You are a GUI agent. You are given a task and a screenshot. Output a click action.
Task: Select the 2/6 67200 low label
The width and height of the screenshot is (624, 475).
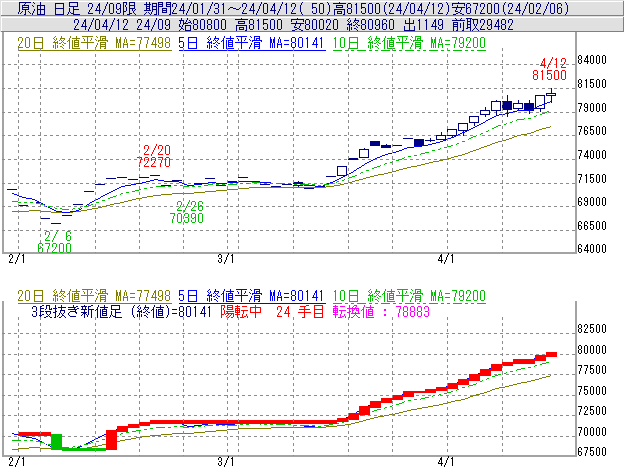pos(55,242)
